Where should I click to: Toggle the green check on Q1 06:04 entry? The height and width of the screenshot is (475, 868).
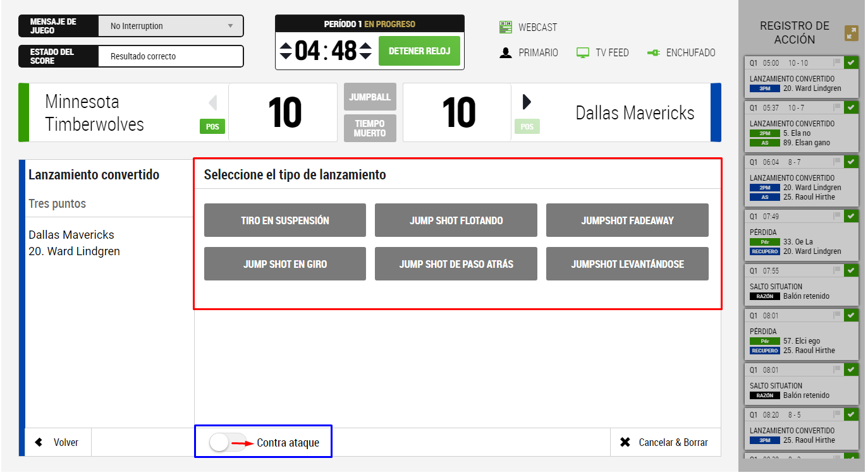pos(851,162)
